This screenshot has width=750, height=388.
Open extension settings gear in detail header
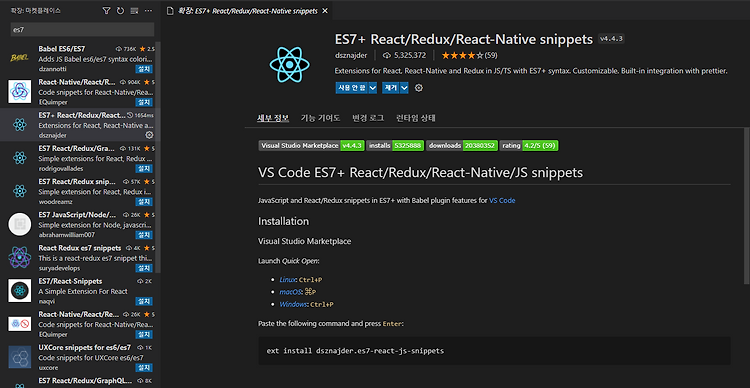coord(419,88)
